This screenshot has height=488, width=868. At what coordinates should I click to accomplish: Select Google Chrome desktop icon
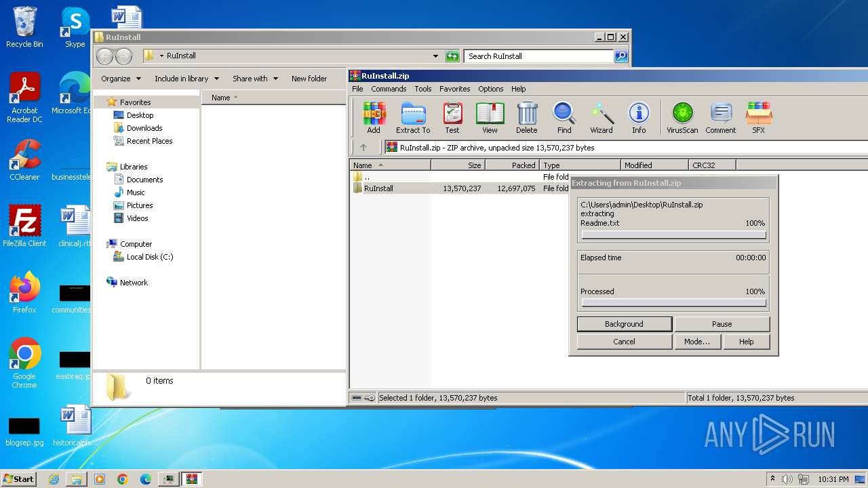coord(24,363)
